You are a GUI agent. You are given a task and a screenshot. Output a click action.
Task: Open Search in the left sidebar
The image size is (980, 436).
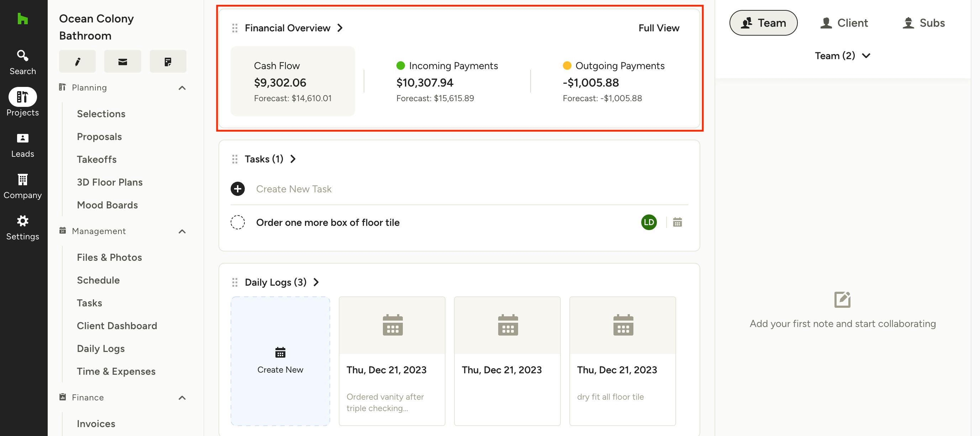coord(23,62)
